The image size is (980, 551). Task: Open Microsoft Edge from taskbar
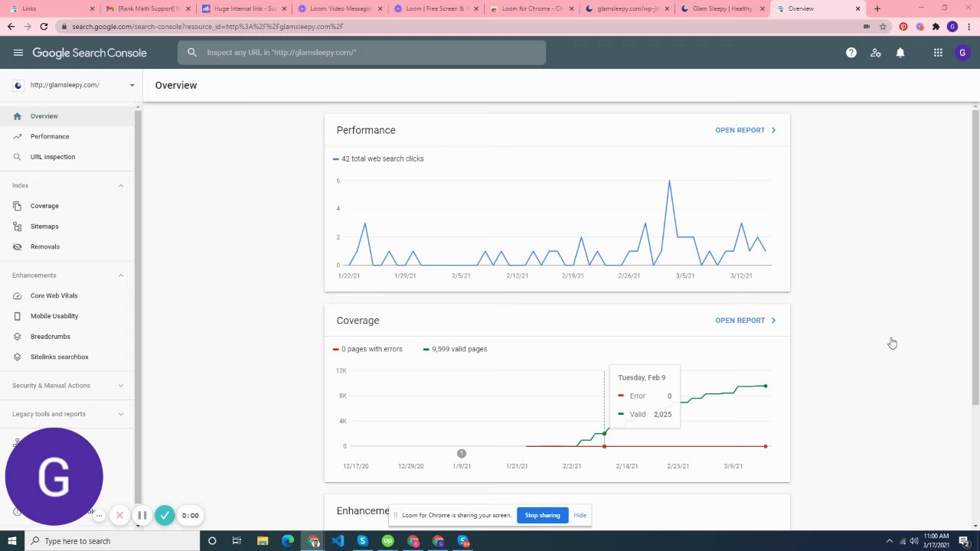(287, 541)
